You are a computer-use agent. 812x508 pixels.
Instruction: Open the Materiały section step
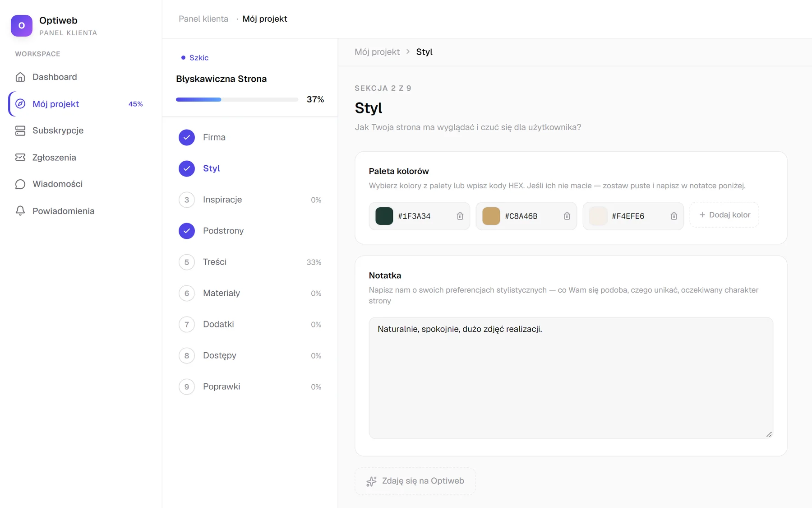[250, 293]
